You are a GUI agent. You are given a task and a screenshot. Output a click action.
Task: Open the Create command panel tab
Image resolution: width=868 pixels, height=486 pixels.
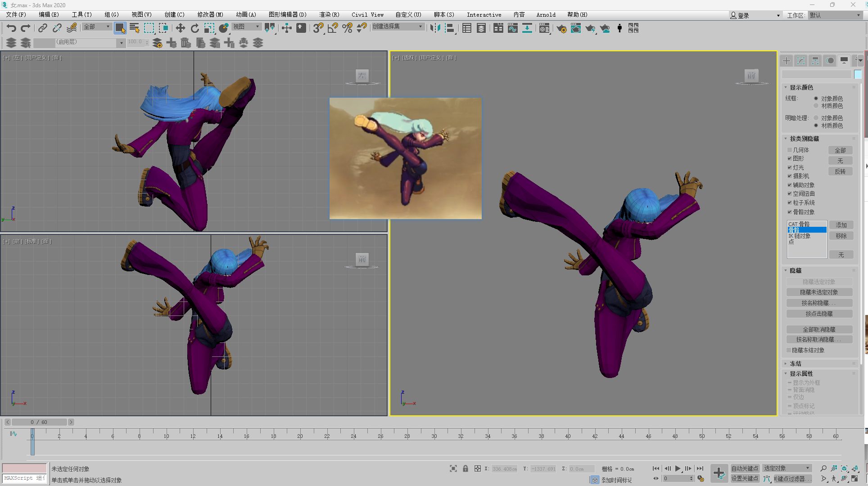(x=787, y=61)
